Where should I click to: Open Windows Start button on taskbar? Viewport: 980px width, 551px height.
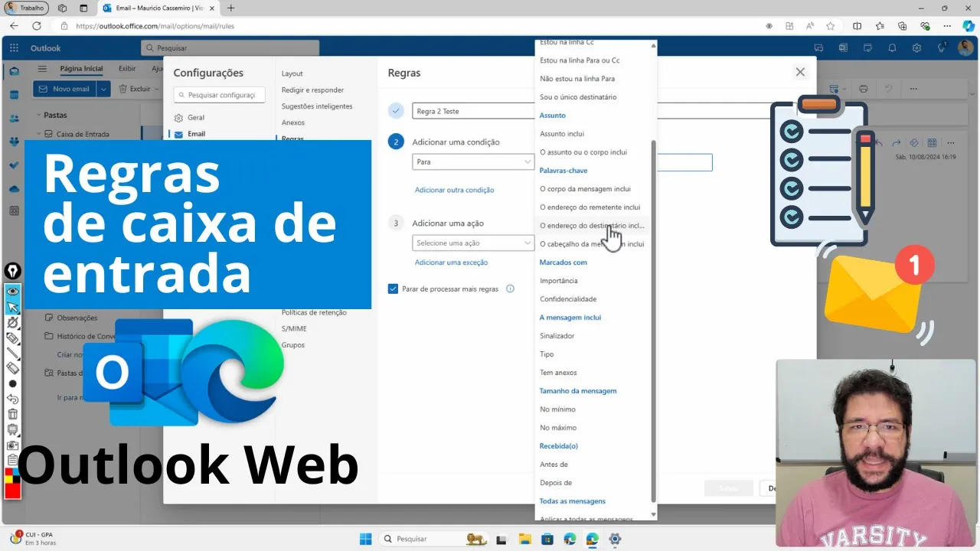(365, 539)
